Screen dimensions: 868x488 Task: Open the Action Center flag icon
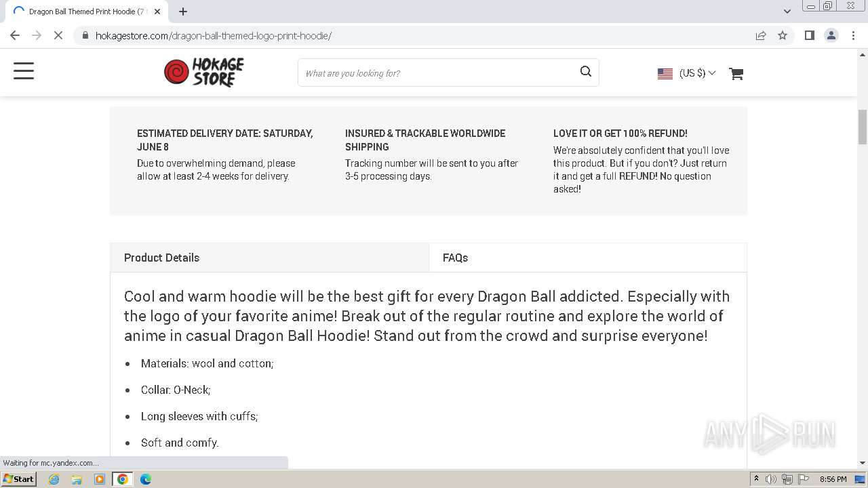[x=803, y=479]
